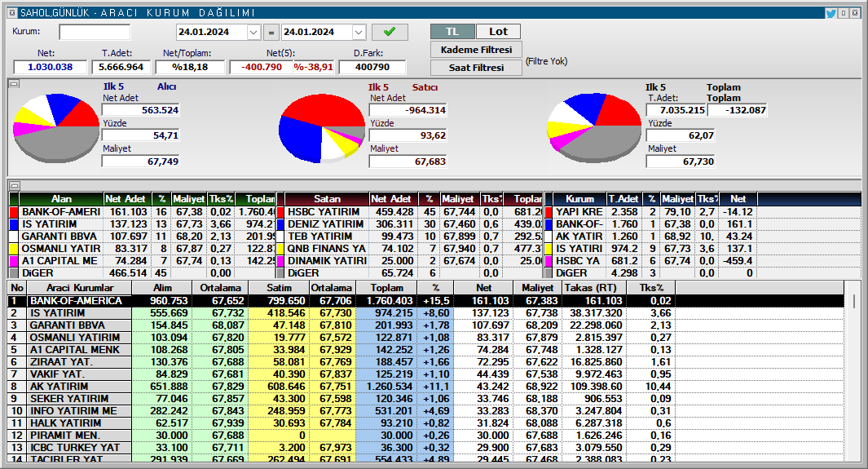This screenshot has height=469, width=868.
Task: Click DiGER row in the buyers table
Action: click(143, 273)
